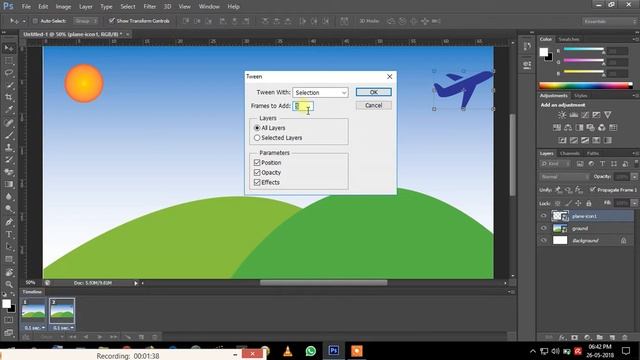Open the Layer menu
The image size is (640, 360).
click(85, 7)
